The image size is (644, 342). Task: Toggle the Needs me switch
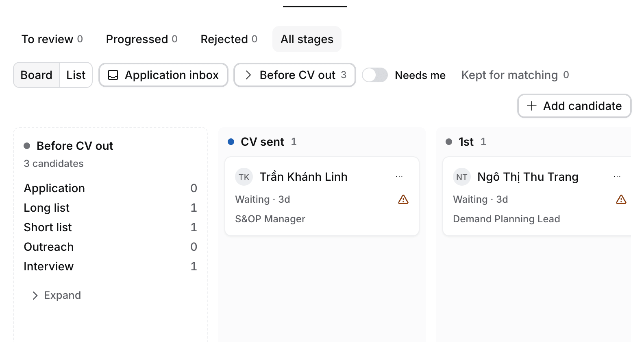[375, 75]
